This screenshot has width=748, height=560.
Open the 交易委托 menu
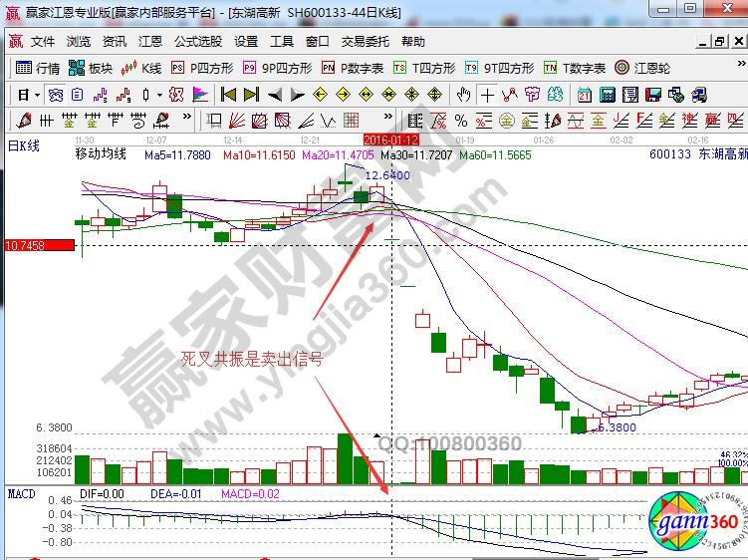click(x=365, y=42)
